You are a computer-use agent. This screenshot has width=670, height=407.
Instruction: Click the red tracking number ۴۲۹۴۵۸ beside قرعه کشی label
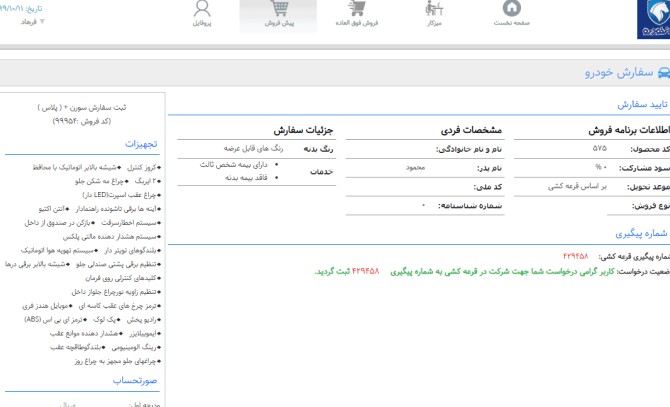(576, 256)
